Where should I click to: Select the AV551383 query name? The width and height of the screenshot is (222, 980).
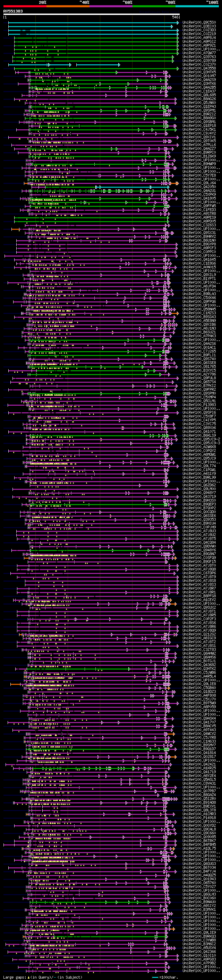13,11
